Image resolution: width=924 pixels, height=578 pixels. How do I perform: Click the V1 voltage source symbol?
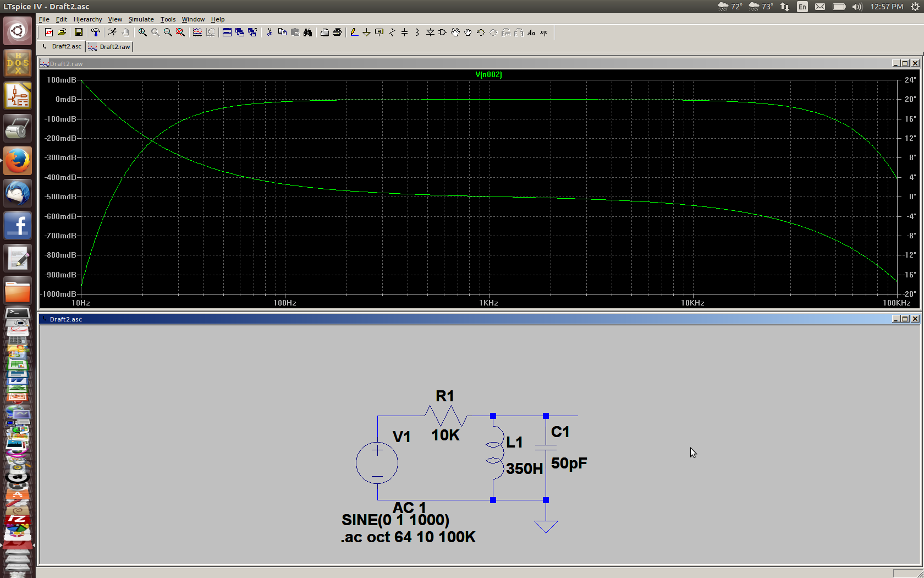[377, 463]
